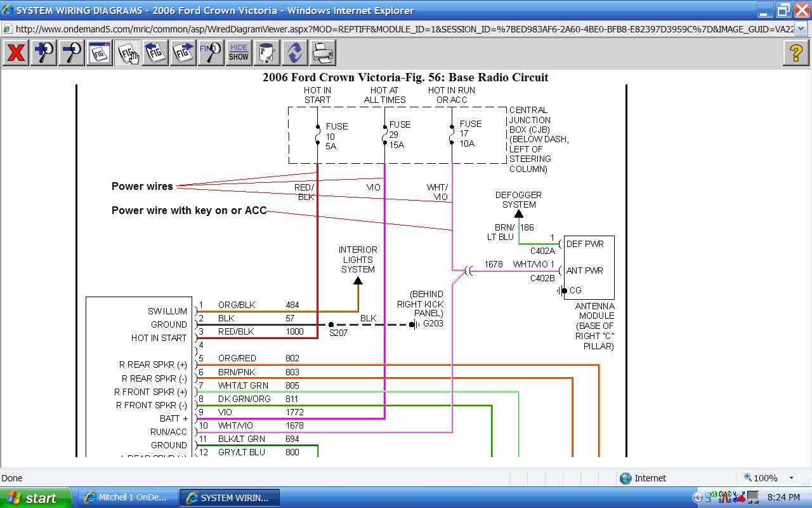Toggle the HIDE/SHOW wires button
812x508 pixels.
coord(239,53)
